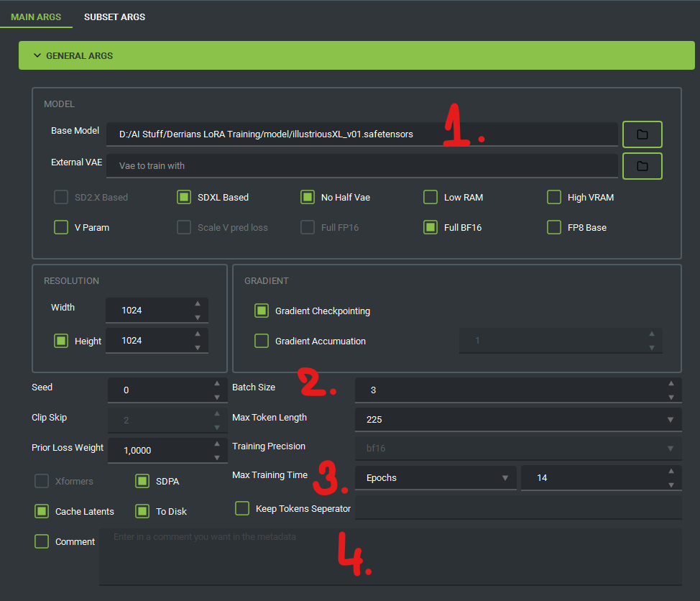
Task: Open the Max Token Length dropdown
Action: click(518, 419)
